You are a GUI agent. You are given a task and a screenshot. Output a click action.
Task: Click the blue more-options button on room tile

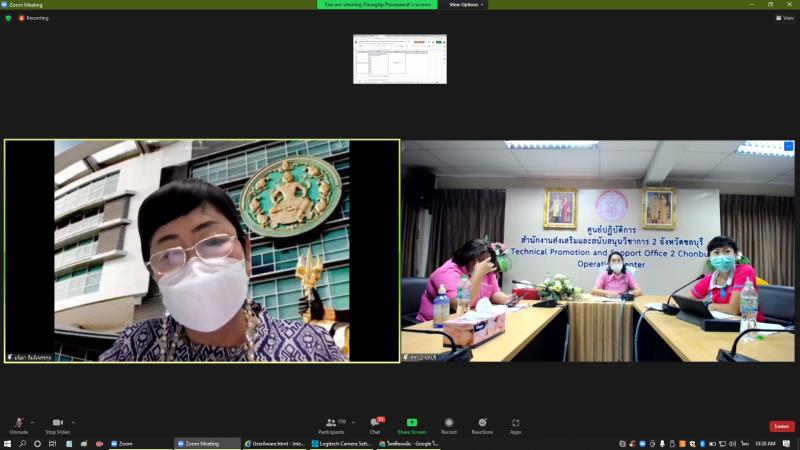click(x=789, y=146)
